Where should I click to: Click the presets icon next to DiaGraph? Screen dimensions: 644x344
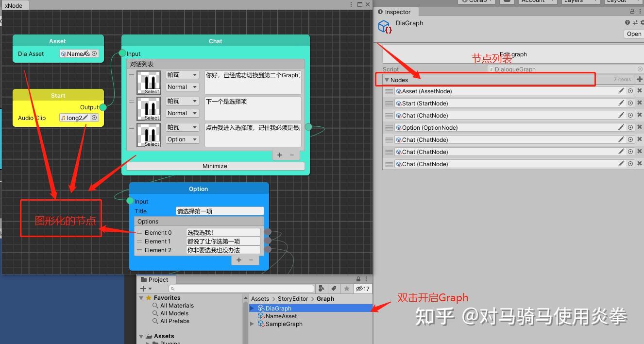point(635,22)
